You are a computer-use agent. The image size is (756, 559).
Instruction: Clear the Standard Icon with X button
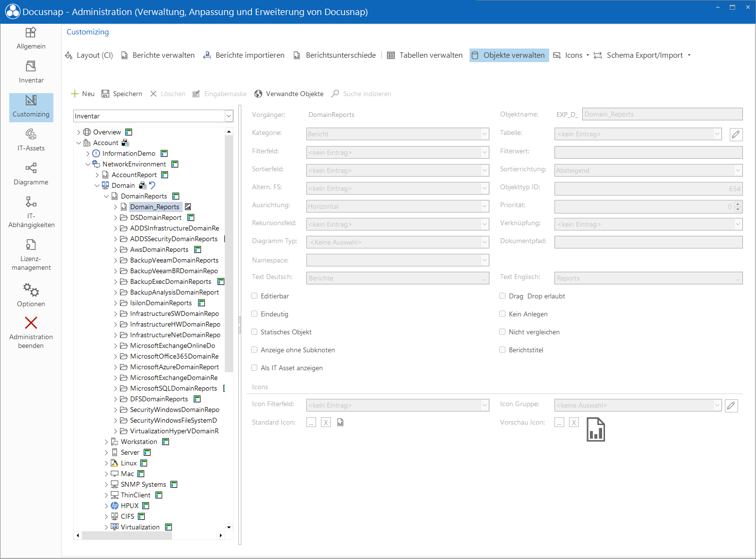[x=326, y=423]
